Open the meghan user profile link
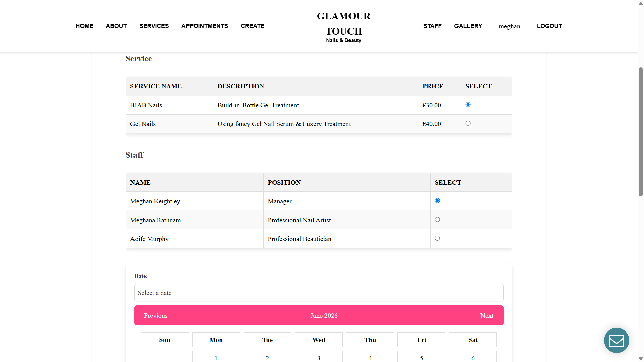 509,26
